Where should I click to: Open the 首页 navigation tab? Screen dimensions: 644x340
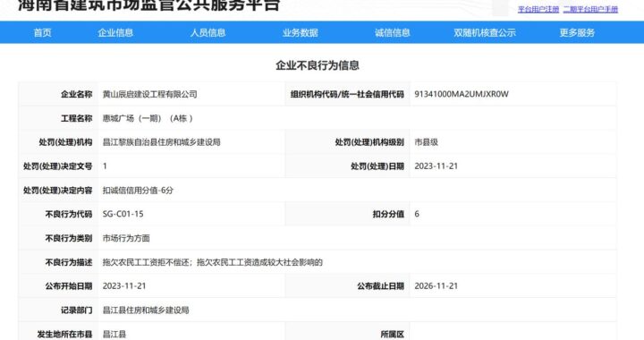[42, 33]
